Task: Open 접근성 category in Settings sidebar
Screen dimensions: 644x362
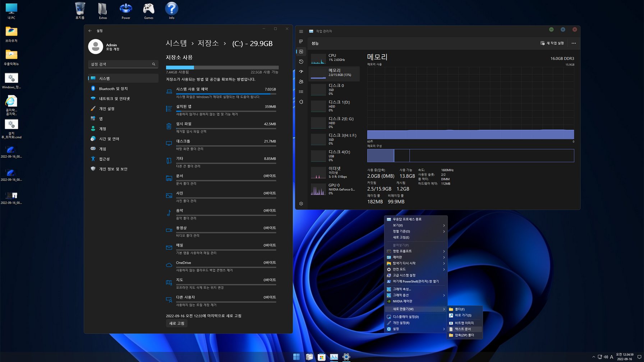Action: 123,159
